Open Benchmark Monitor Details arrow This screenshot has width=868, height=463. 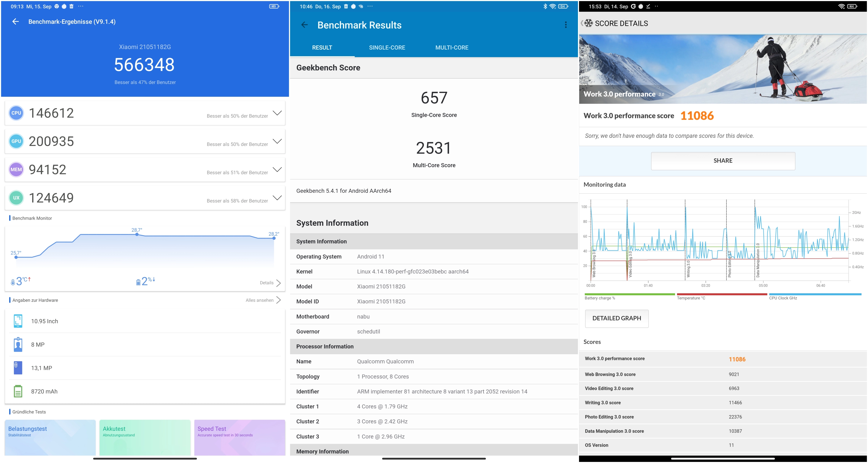(x=278, y=283)
